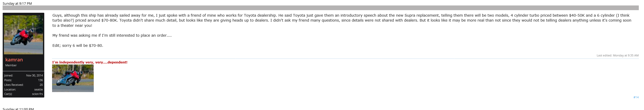
Task: Click the Last edited Monday 9:35 AM note
Action: click(x=617, y=55)
